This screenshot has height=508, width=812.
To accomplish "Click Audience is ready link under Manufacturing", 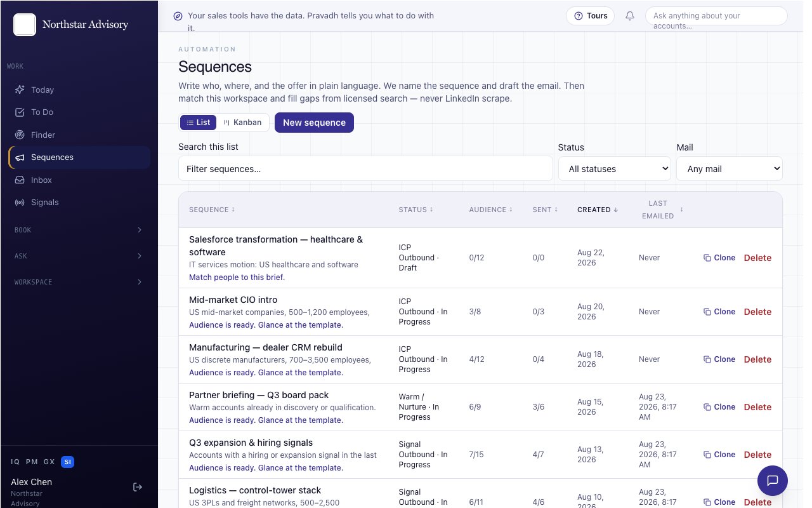I will point(266,373).
